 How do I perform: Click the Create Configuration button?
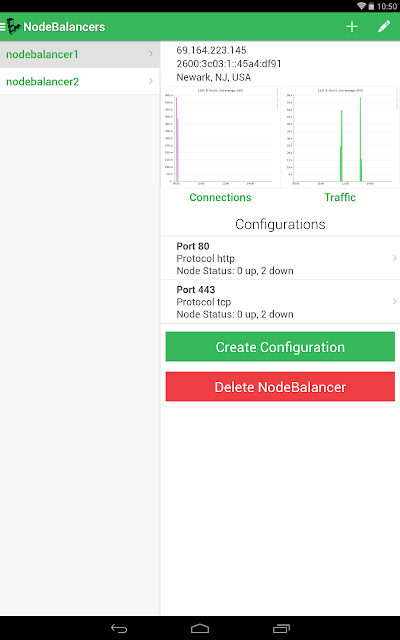coord(280,347)
